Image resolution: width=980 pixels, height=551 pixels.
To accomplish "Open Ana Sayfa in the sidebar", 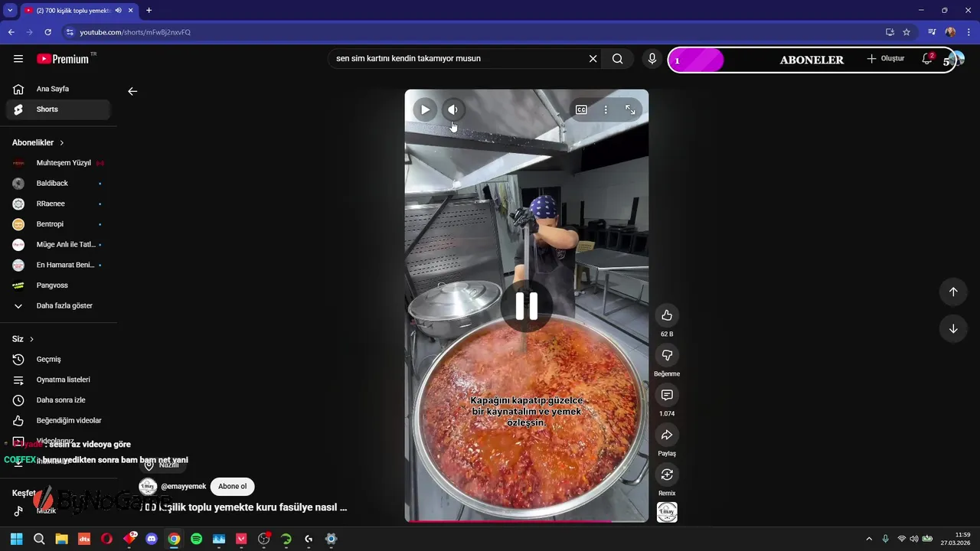I will point(58,89).
